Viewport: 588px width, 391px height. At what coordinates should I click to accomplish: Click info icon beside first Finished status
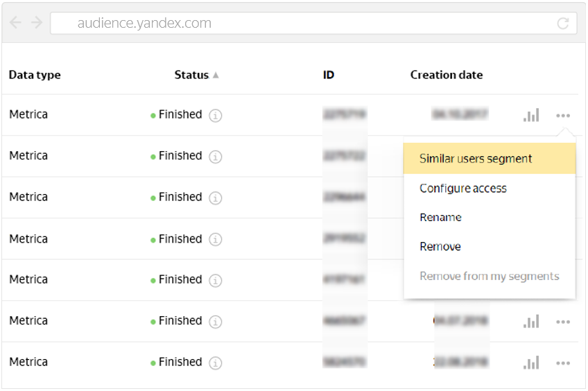(216, 116)
